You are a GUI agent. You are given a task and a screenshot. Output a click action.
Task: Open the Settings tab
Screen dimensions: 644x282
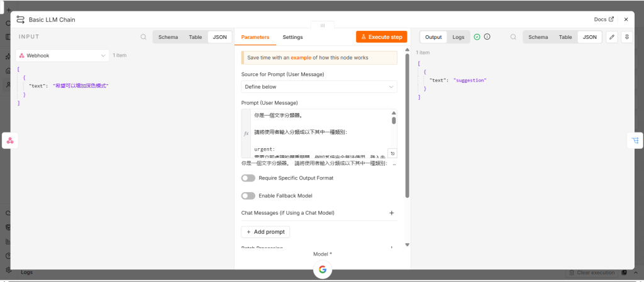pos(292,37)
